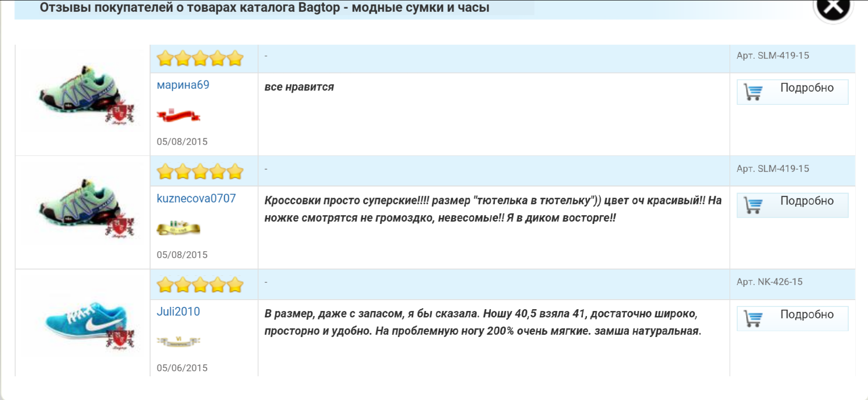Image resolution: width=868 pixels, height=400 pixels.
Task: Open kuznecova0707 user profile link
Action: [x=196, y=198]
